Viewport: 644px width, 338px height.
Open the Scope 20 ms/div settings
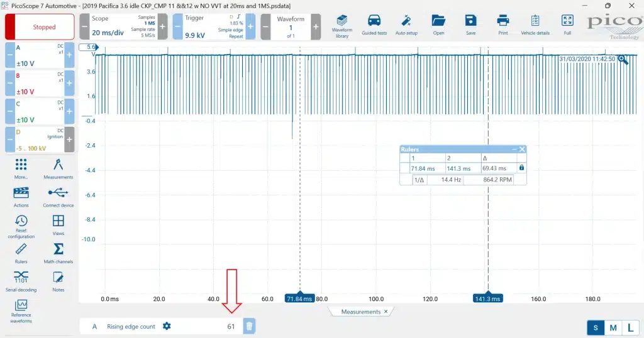tap(124, 26)
